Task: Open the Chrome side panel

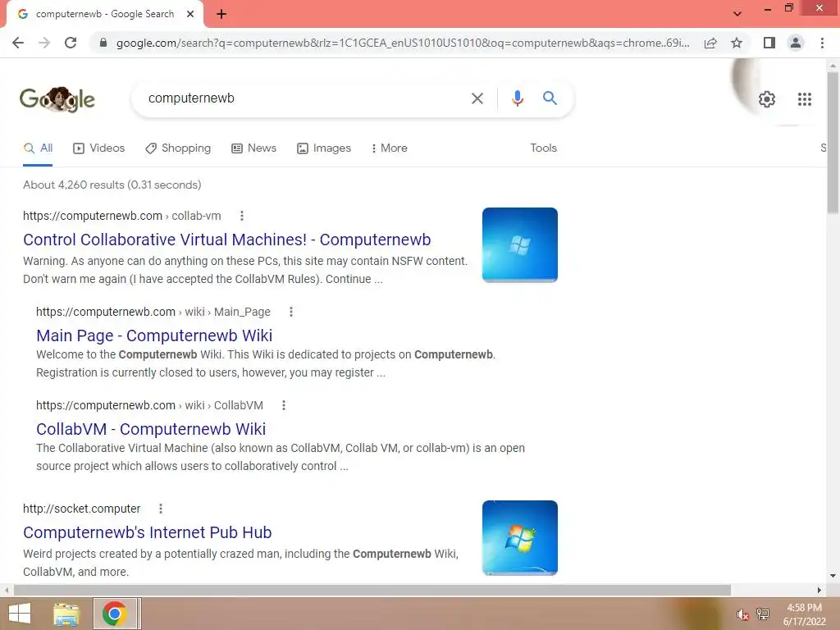Action: pyautogui.click(x=769, y=43)
